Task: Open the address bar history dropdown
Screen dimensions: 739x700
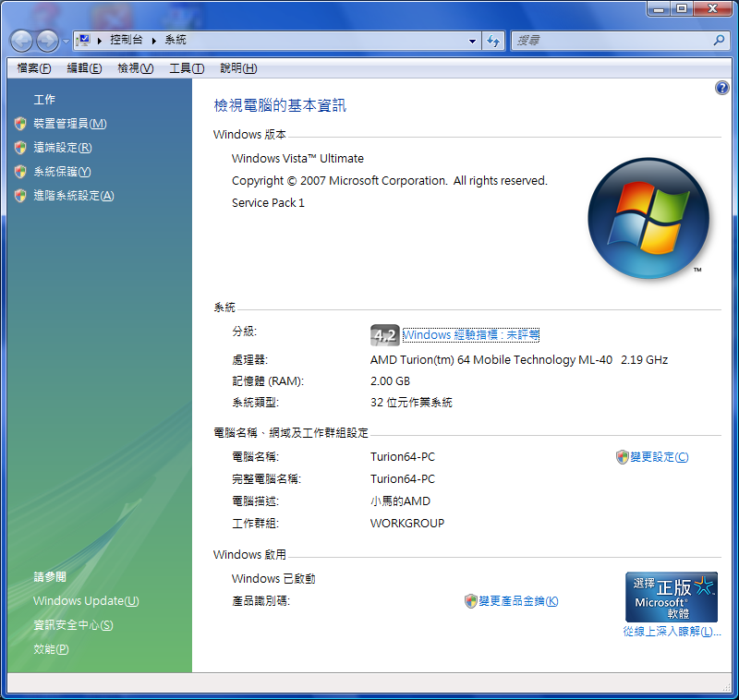Action: pyautogui.click(x=472, y=41)
